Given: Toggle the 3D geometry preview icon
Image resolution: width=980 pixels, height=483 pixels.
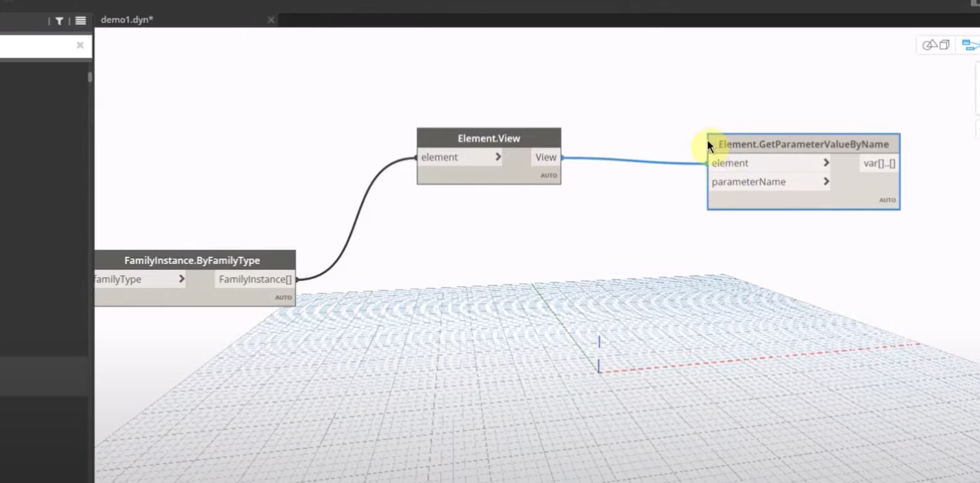Looking at the screenshot, I should click(x=937, y=44).
